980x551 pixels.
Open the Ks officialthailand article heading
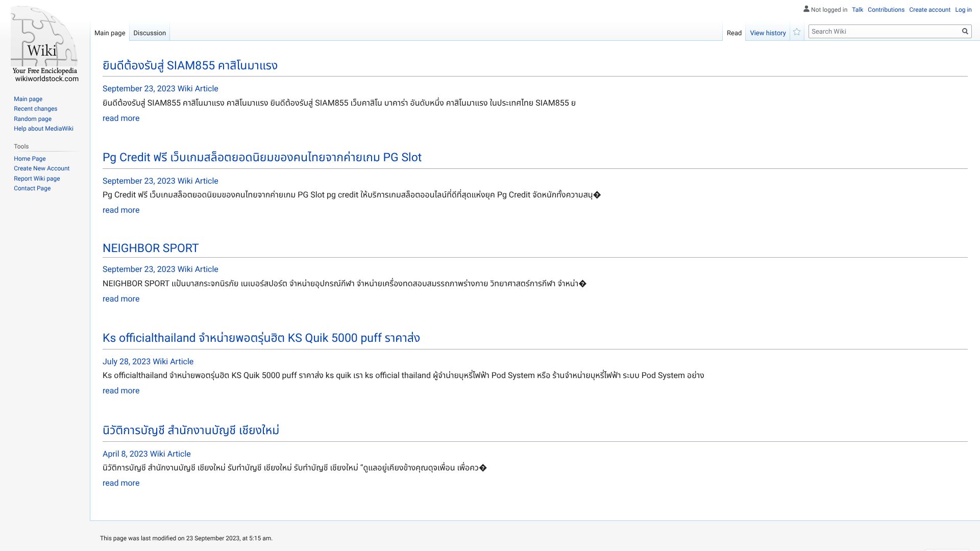[x=261, y=338]
